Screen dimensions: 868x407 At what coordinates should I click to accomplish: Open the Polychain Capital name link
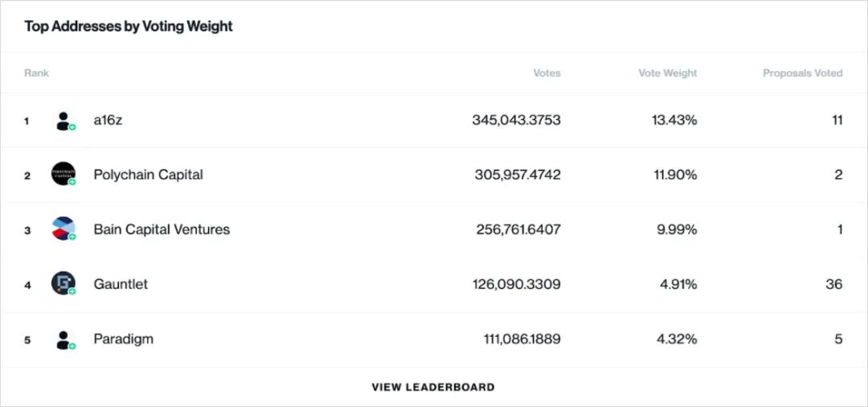coord(148,175)
